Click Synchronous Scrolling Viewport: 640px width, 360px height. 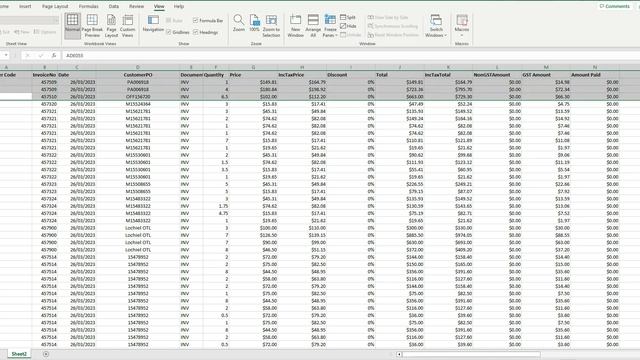(393, 26)
